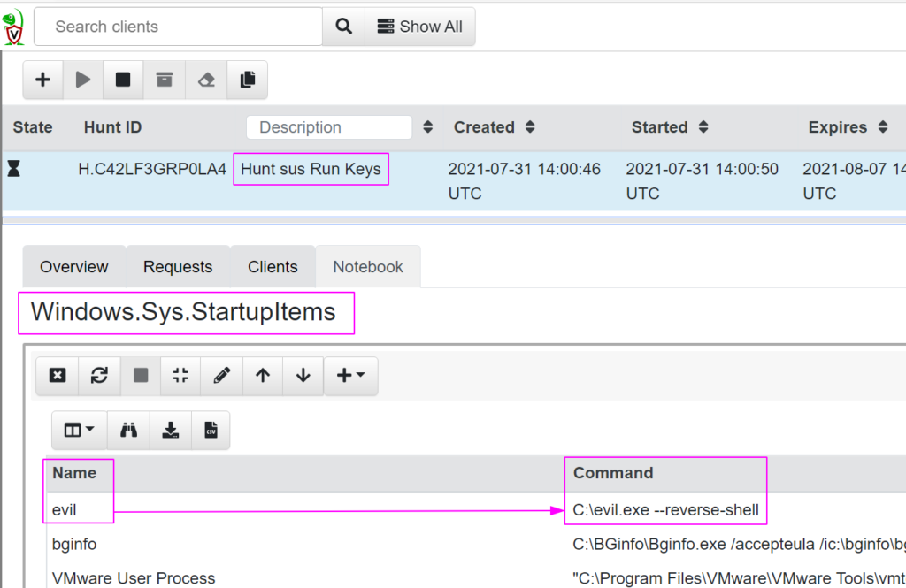Export the table with the CSV icon
Screen dimensions: 906x588
click(x=211, y=430)
